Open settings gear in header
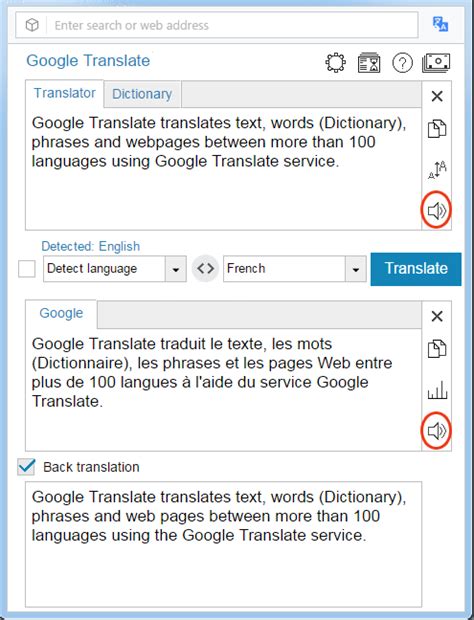Image resolution: width=474 pixels, height=620 pixels. pyautogui.click(x=335, y=62)
